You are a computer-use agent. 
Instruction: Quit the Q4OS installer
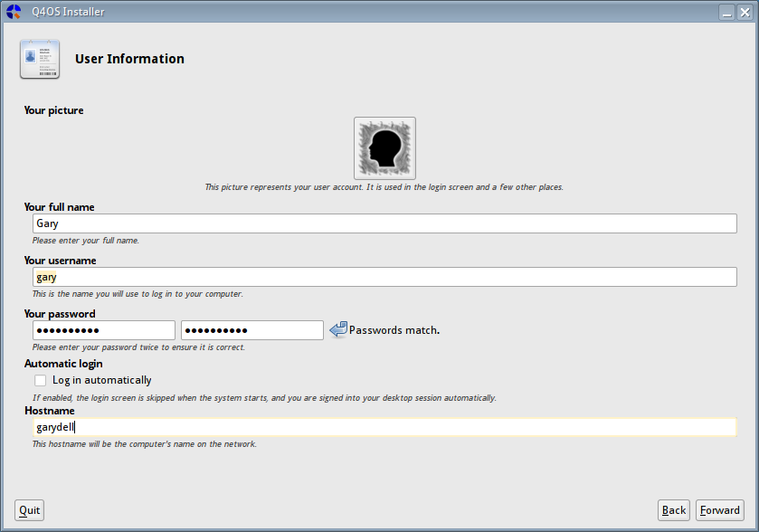tap(30, 510)
